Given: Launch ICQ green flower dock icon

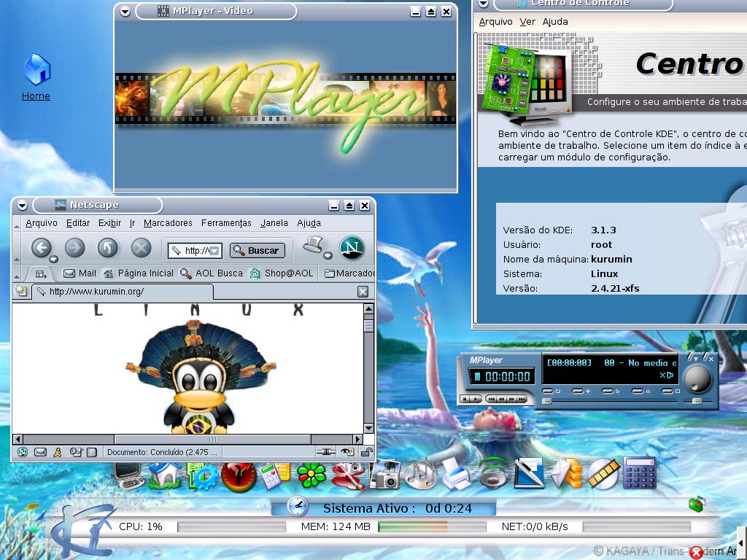Looking at the screenshot, I should click(x=311, y=475).
